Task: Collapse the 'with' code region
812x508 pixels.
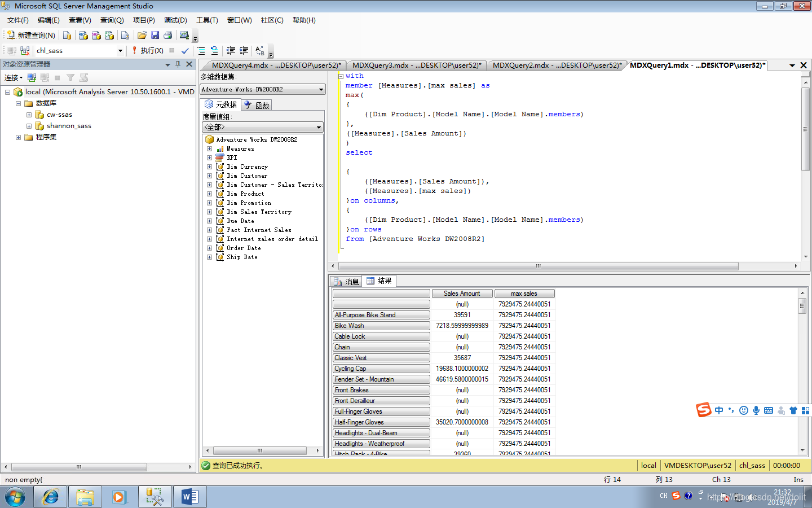Action: (341, 76)
